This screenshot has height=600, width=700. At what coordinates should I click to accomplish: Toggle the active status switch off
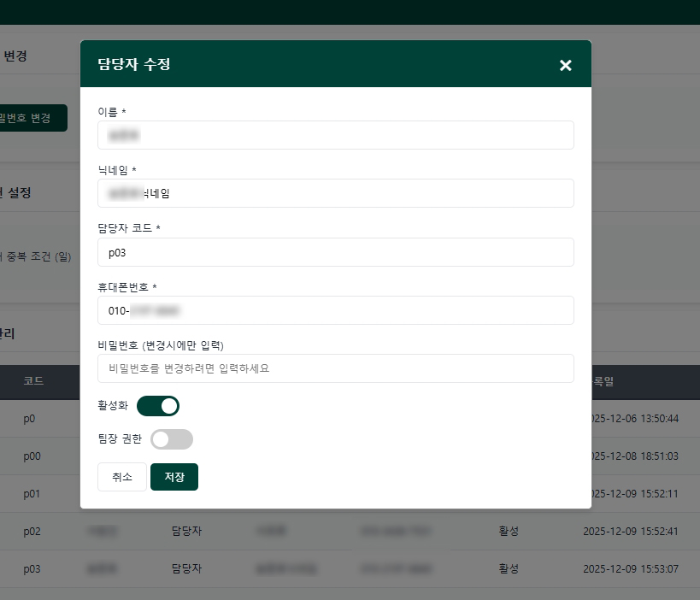tap(158, 406)
